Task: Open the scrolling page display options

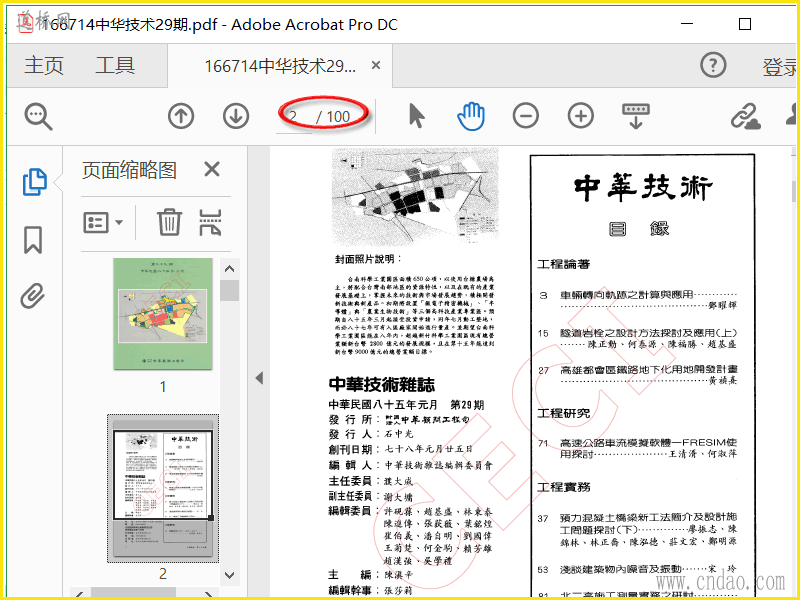Action: click(x=636, y=116)
